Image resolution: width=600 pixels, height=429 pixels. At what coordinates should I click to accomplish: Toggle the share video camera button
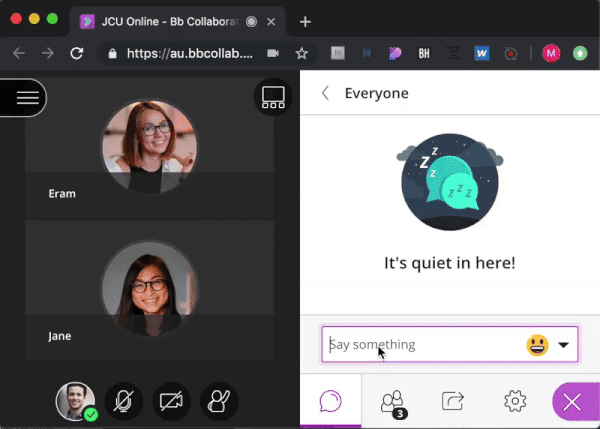tap(171, 402)
